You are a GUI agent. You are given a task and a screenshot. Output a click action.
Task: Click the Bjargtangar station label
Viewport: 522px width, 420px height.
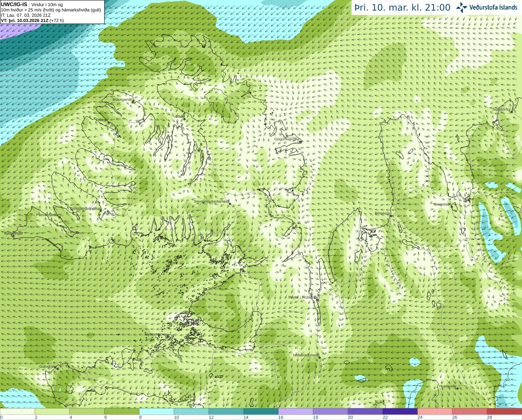pos(13,233)
